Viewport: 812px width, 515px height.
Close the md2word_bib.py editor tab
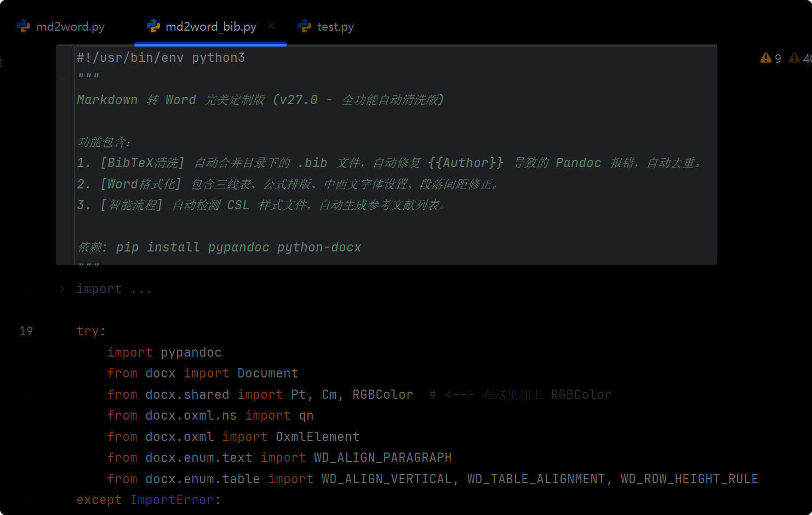(x=271, y=26)
